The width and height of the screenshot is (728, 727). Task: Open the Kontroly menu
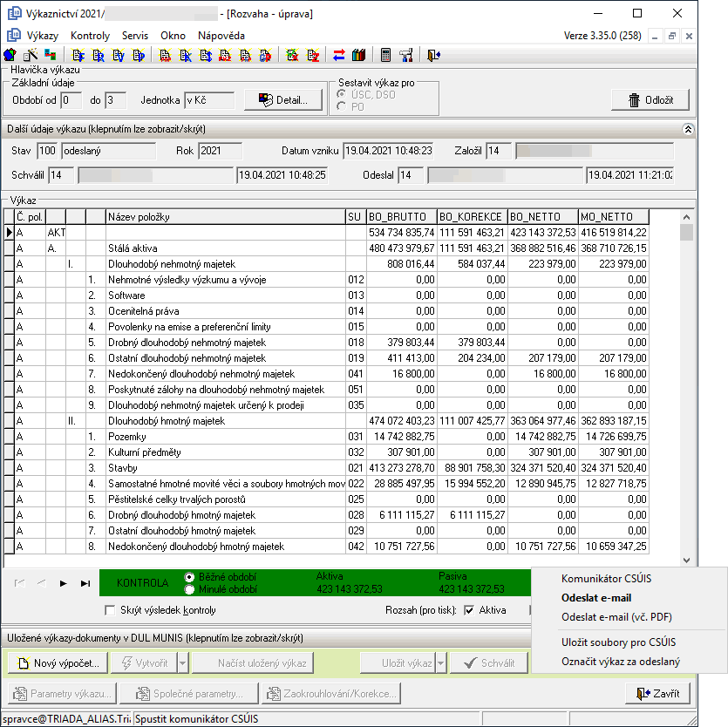click(x=91, y=36)
